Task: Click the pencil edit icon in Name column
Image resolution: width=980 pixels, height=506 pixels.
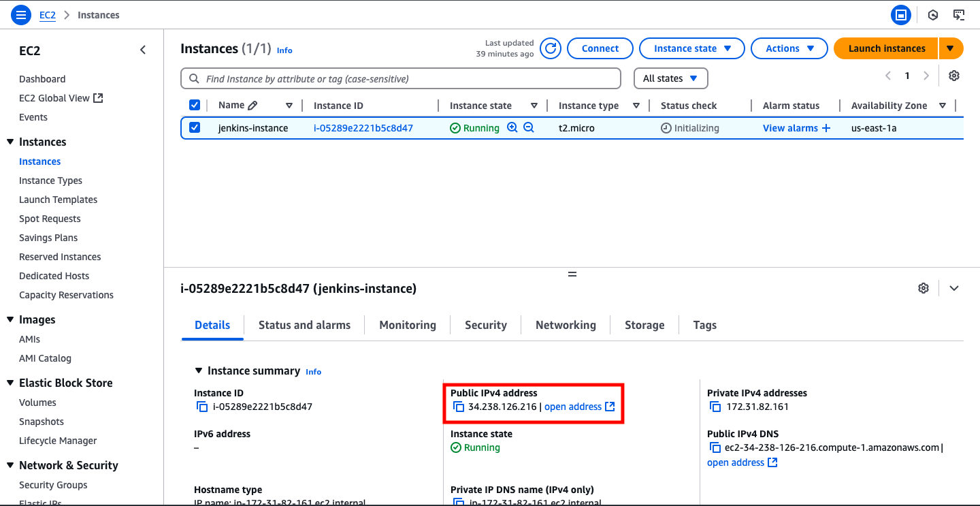Action: (x=252, y=106)
